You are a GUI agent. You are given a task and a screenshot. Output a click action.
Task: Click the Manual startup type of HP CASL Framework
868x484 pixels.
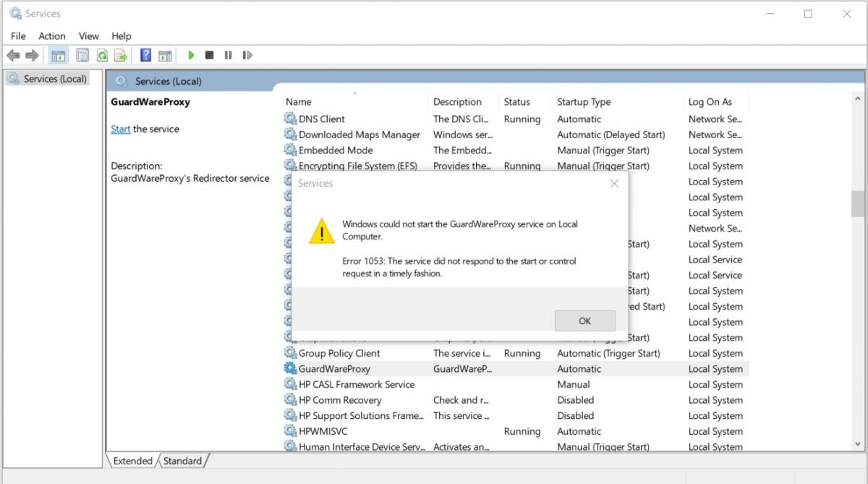coord(574,384)
